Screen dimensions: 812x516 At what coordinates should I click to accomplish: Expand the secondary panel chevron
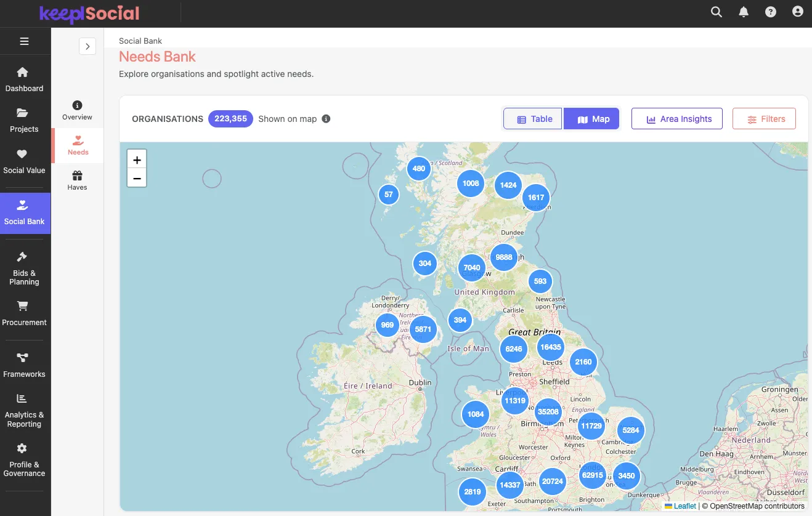coord(87,46)
